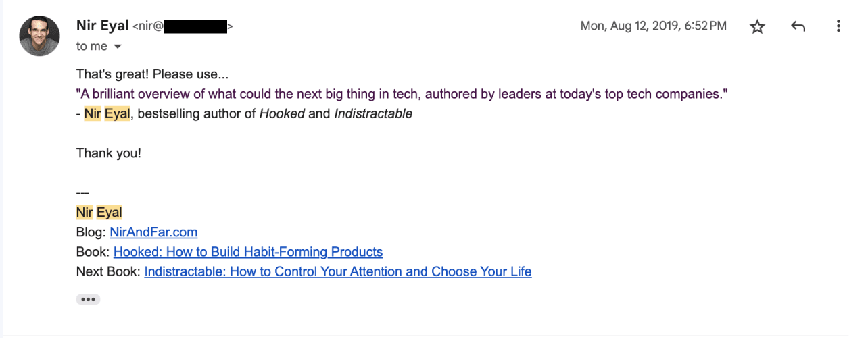This screenshot has height=339, width=868.
Task: Click the sender's profile photo
Action: (39, 36)
